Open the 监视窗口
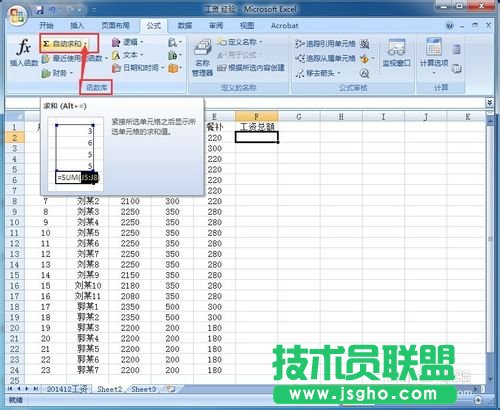 tap(396, 53)
